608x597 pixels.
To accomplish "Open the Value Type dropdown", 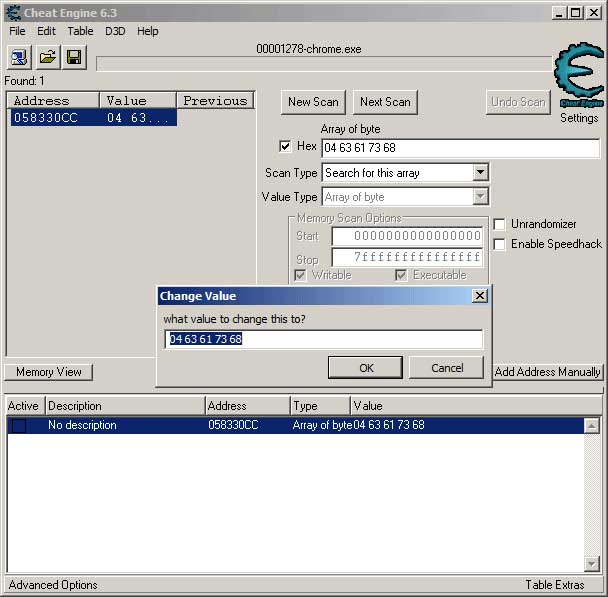I will (480, 197).
